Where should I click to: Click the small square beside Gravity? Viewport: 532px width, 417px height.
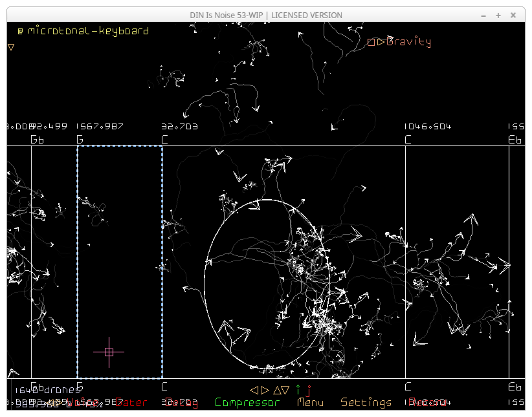[371, 42]
